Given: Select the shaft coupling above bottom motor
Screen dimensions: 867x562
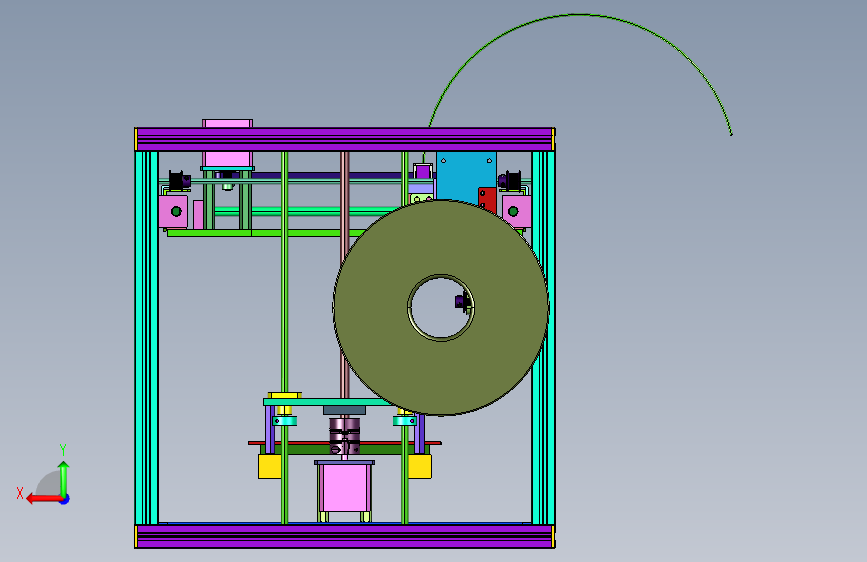Looking at the screenshot, I should coord(344,436).
